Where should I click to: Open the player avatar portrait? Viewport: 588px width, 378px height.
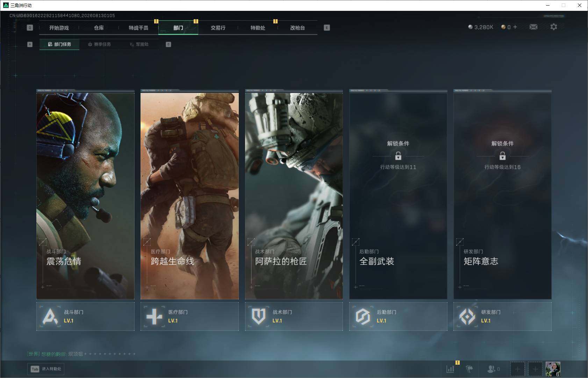(x=553, y=369)
